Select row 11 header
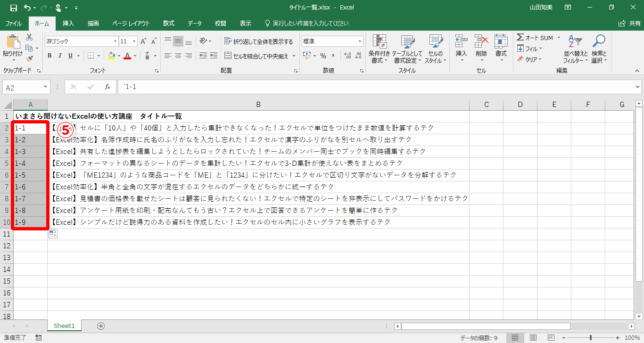The image size is (644, 343). click(7, 234)
